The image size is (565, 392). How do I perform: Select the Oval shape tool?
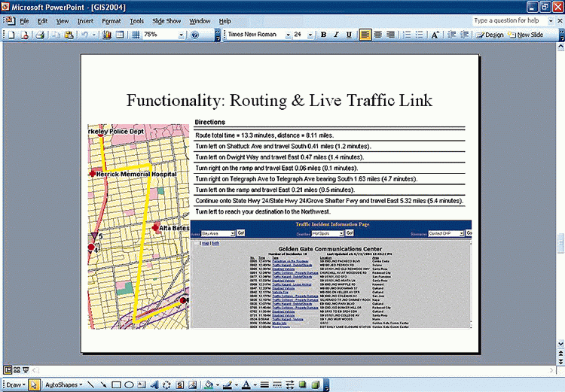pos(129,384)
